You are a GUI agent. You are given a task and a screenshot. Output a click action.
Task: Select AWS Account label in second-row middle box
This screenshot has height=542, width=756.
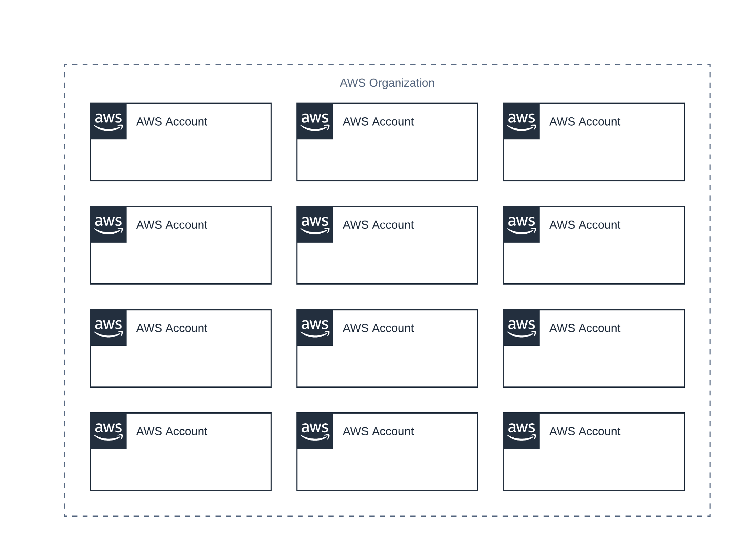click(x=378, y=225)
